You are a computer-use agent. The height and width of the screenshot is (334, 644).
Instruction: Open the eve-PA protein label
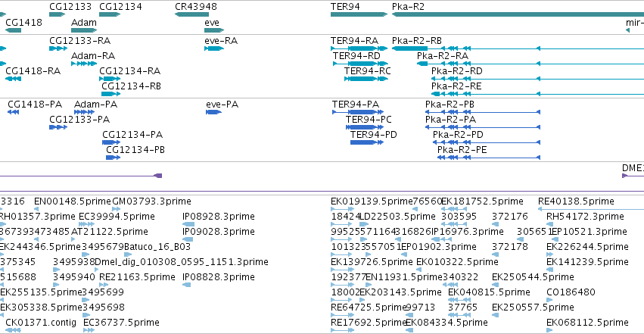pos(222,105)
